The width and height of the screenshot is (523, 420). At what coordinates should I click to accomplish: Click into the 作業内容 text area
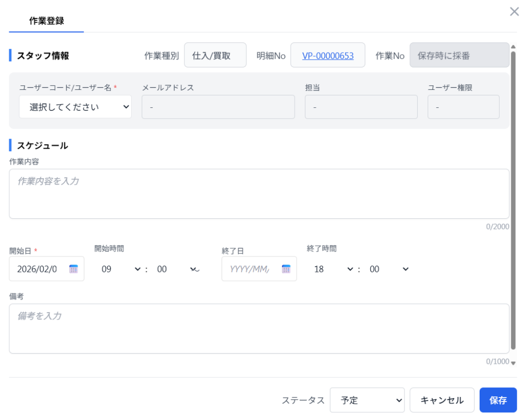259,194
